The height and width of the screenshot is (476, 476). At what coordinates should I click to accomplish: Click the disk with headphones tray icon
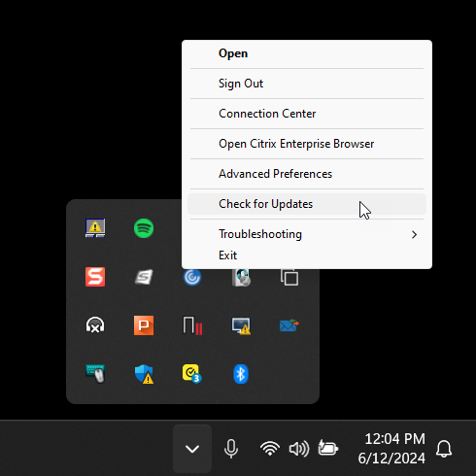click(241, 277)
